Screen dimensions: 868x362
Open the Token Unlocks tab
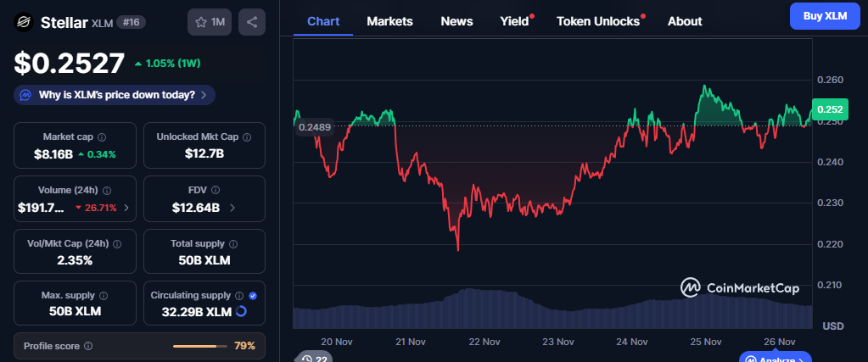[x=598, y=21]
